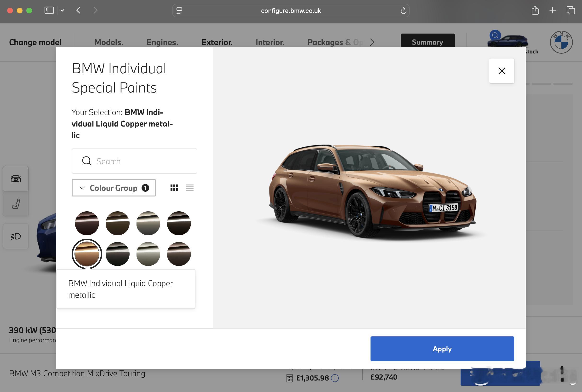This screenshot has width=582, height=392.
Task: Go forward with the Safari forward arrow
Action: coord(95,11)
